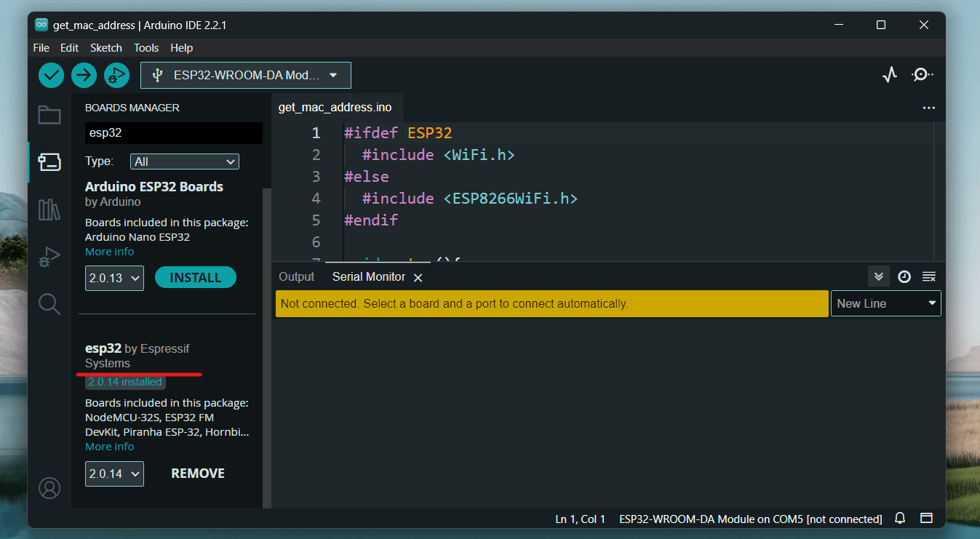Click the user account icon
The image size is (980, 539).
[x=49, y=488]
